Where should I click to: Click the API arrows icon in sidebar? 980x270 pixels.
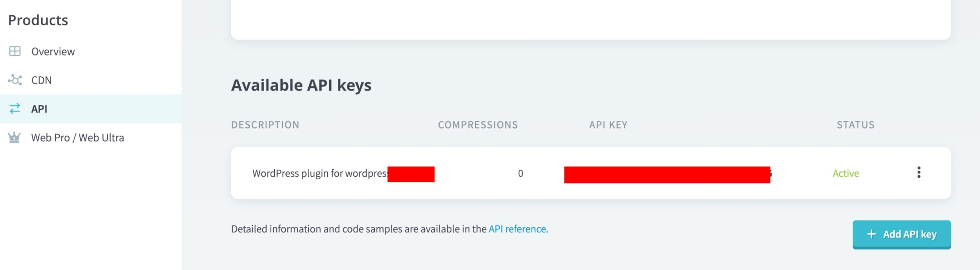15,108
